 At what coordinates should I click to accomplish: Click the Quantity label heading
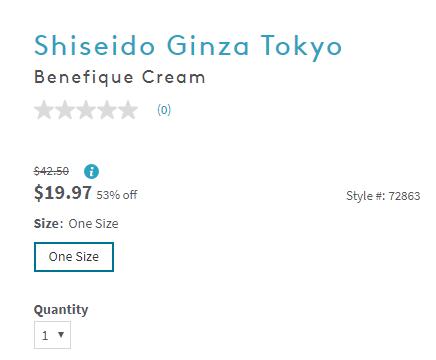61,310
